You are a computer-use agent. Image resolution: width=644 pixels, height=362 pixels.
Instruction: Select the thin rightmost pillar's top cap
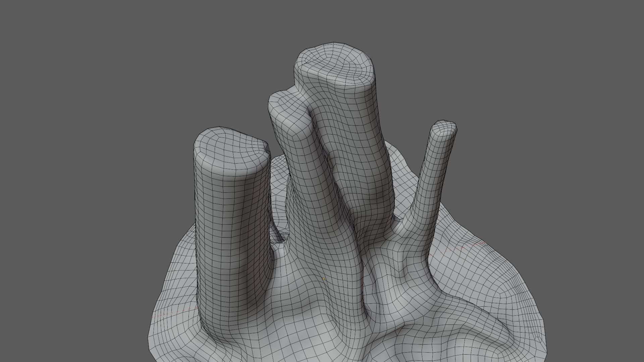click(x=444, y=128)
